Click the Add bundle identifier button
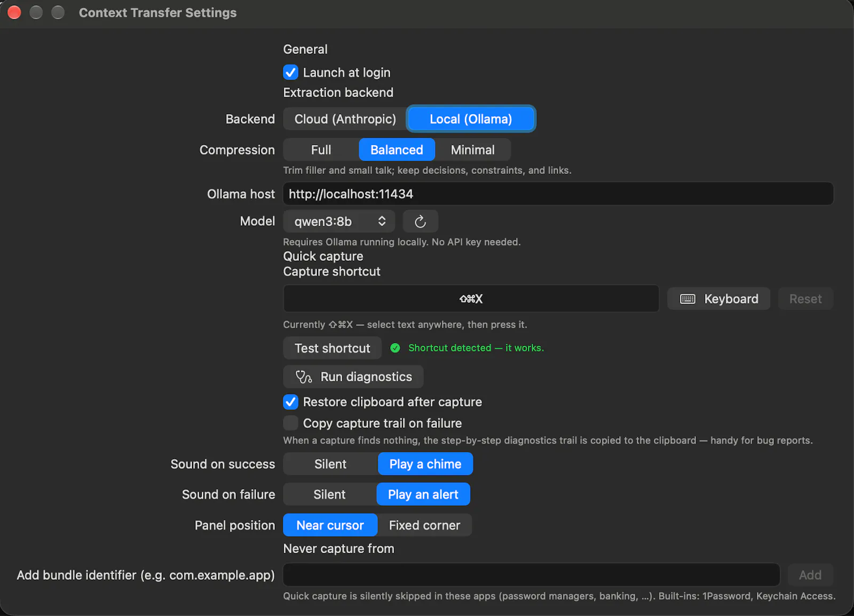Viewport: 854px width, 616px height. coord(810,575)
